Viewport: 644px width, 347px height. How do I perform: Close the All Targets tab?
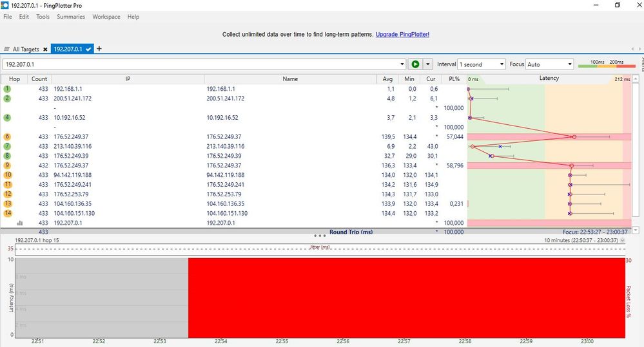click(45, 50)
